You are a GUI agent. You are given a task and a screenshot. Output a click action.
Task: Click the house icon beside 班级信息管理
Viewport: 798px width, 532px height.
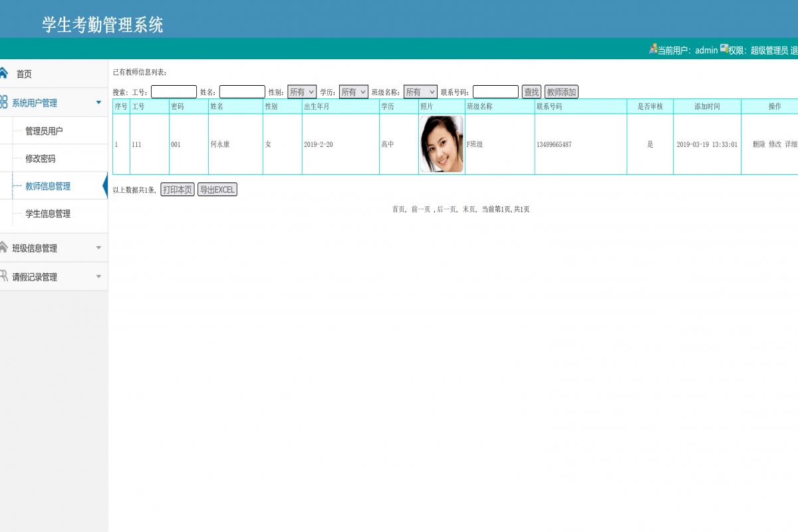[x=3, y=247]
